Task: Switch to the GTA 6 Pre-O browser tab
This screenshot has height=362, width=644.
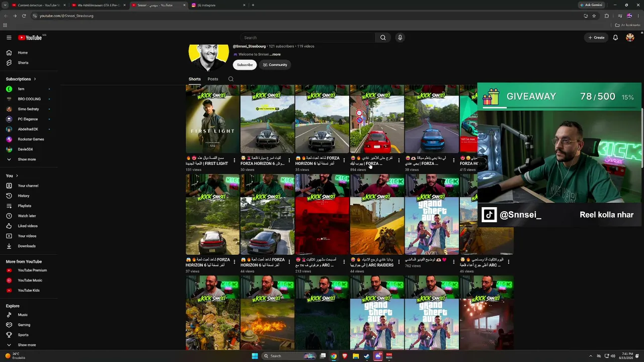Action: pos(98,5)
